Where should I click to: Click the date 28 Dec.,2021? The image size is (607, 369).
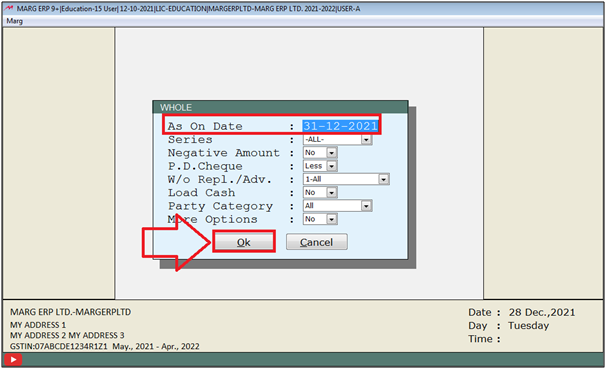542,312
